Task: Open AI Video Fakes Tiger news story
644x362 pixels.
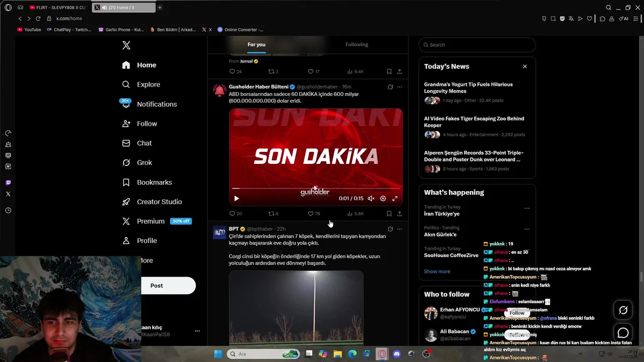Action: coord(477,127)
